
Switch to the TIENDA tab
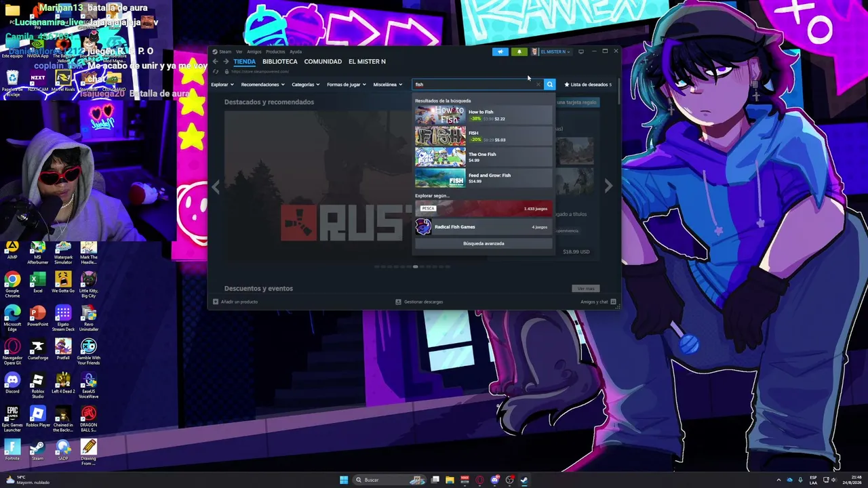245,62
